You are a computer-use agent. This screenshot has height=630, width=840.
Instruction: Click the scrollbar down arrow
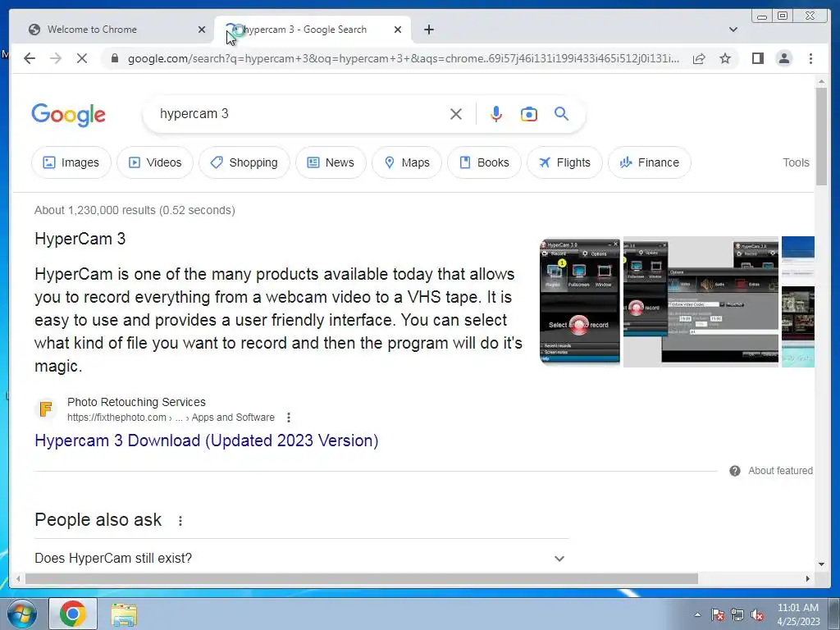point(821,564)
